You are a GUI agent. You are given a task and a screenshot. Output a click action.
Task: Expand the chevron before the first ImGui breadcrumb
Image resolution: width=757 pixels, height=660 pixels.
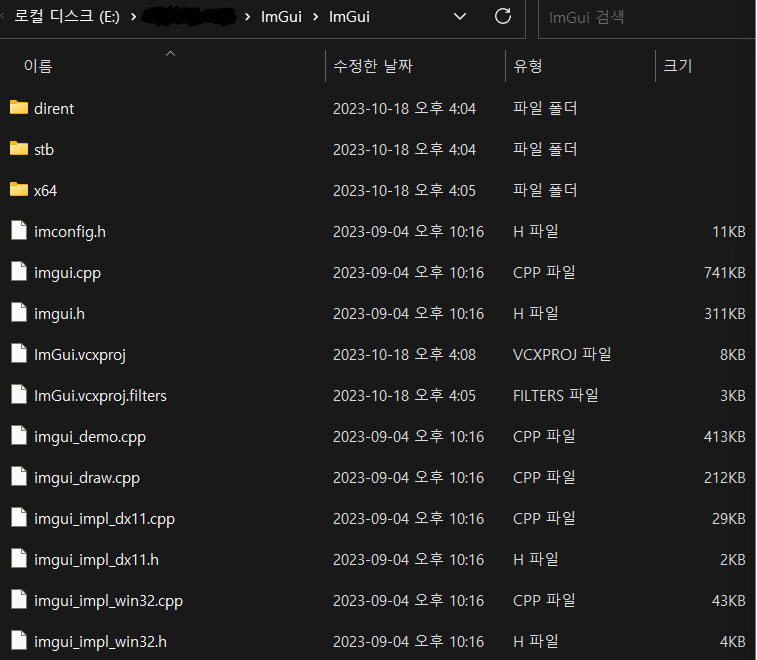(x=248, y=17)
